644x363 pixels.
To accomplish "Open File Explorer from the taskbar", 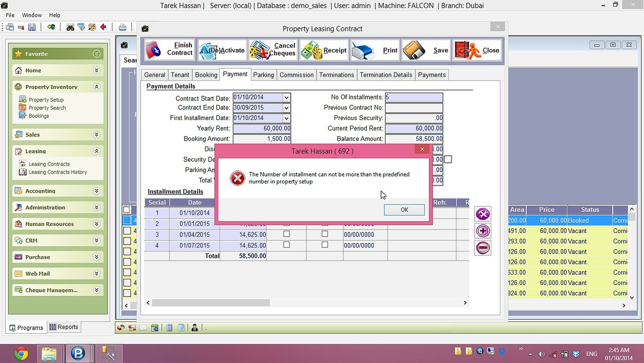I will pyautogui.click(x=49, y=353).
